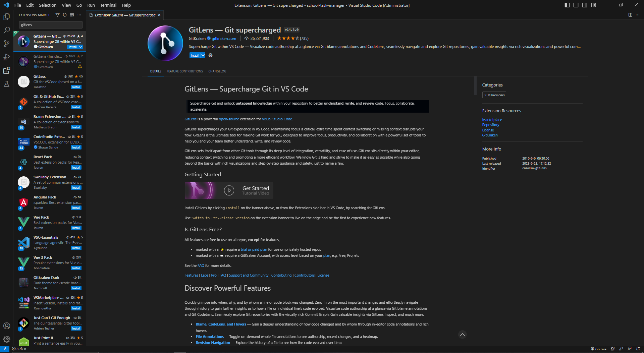Screen dimensions: 644x353
Task: Switch to Feature Contributions tab
Action: 185,71
